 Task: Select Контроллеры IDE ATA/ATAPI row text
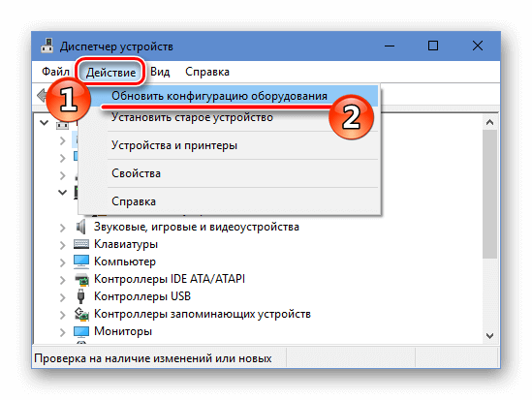(170, 279)
